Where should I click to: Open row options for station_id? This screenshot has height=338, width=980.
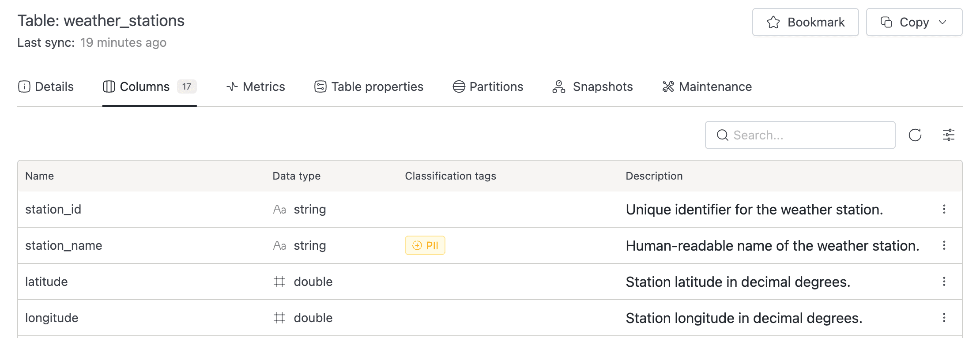tap(944, 209)
